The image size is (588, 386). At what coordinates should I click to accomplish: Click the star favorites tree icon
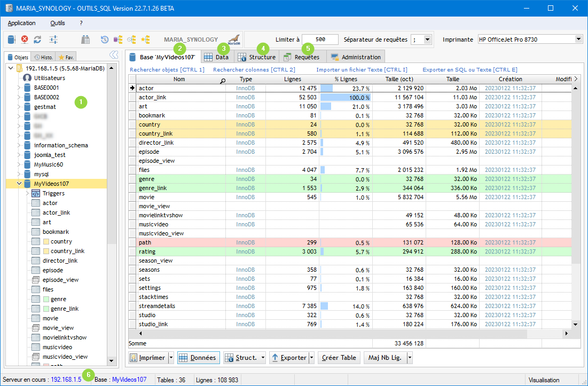coord(145,40)
